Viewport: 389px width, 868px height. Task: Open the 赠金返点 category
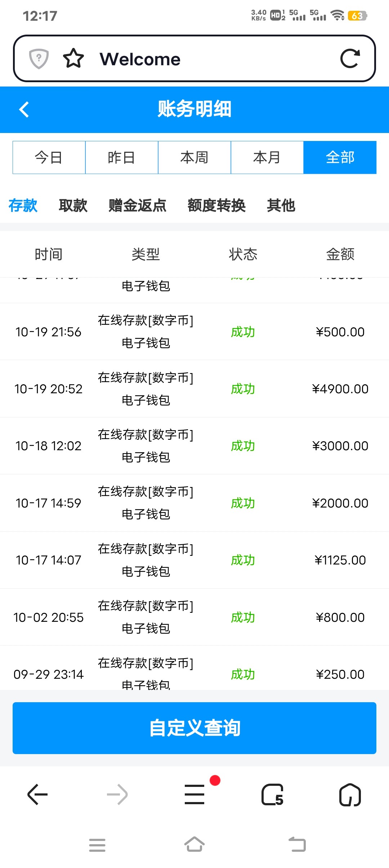[138, 205]
